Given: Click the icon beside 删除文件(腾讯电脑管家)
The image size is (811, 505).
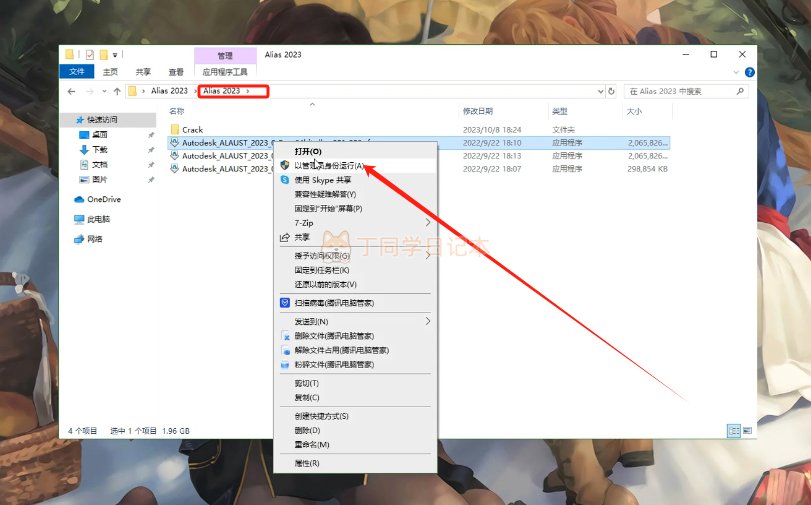Looking at the screenshot, I should click(x=285, y=336).
